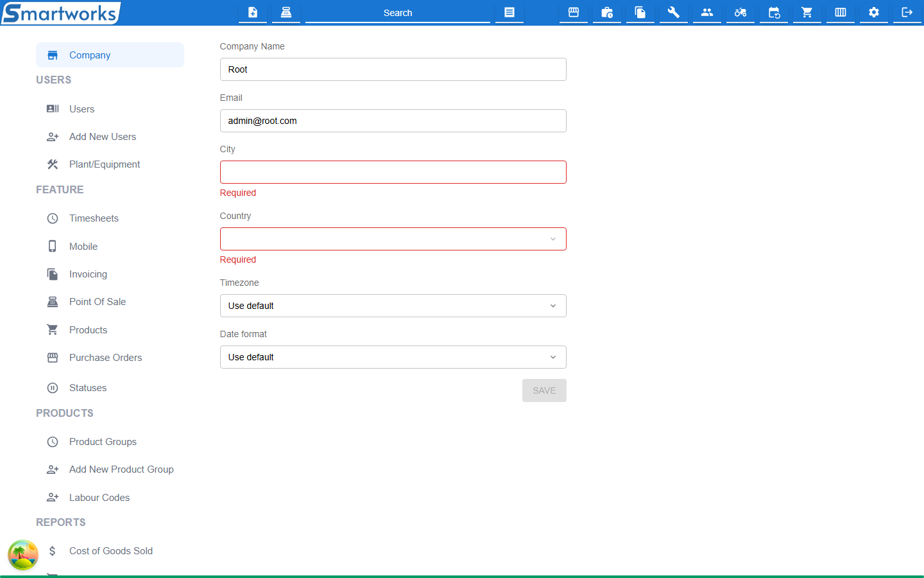Go to Point Of Sale settings

(x=110, y=302)
